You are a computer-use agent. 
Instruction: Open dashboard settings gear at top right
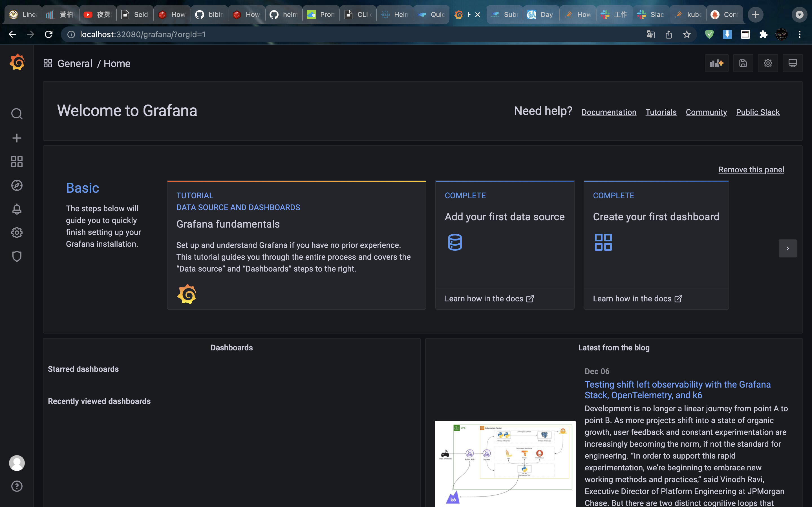pyautogui.click(x=768, y=63)
